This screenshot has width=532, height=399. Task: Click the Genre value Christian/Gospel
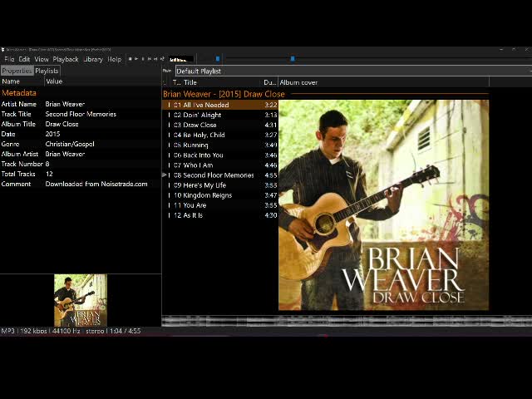pyautogui.click(x=70, y=144)
